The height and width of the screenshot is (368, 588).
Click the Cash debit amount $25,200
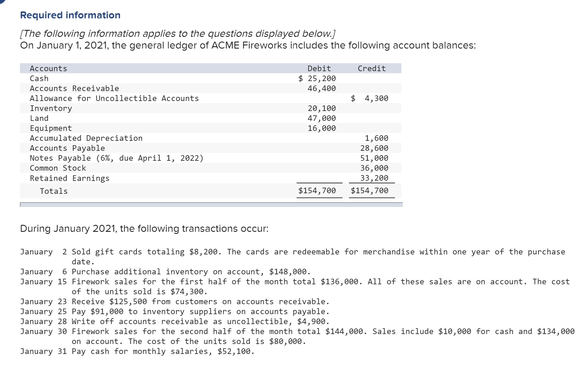(x=317, y=78)
